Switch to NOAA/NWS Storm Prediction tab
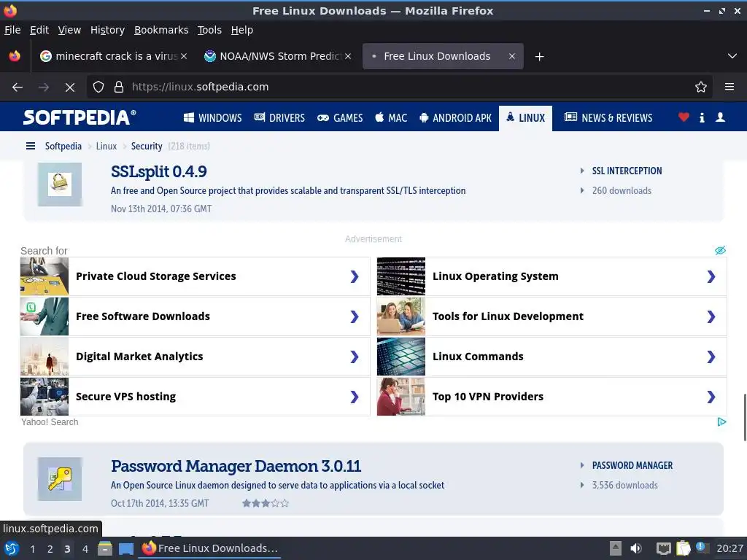The width and height of the screenshot is (747, 560). [x=278, y=56]
